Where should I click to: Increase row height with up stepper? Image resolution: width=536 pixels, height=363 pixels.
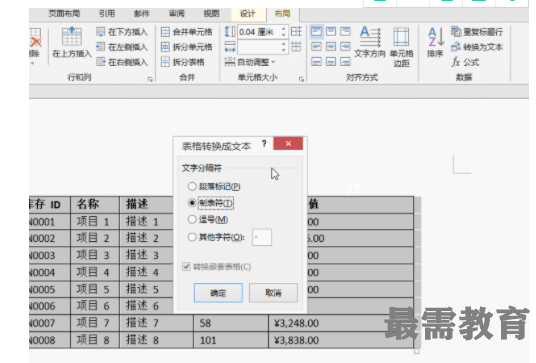click(283, 29)
